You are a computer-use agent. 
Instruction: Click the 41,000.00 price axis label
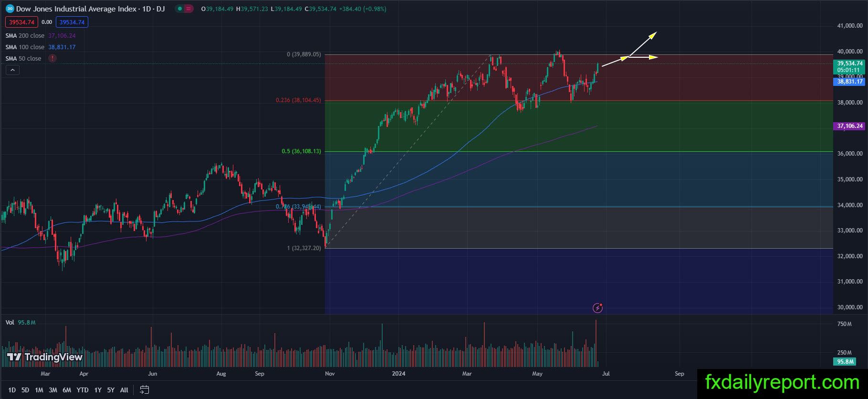click(x=850, y=26)
